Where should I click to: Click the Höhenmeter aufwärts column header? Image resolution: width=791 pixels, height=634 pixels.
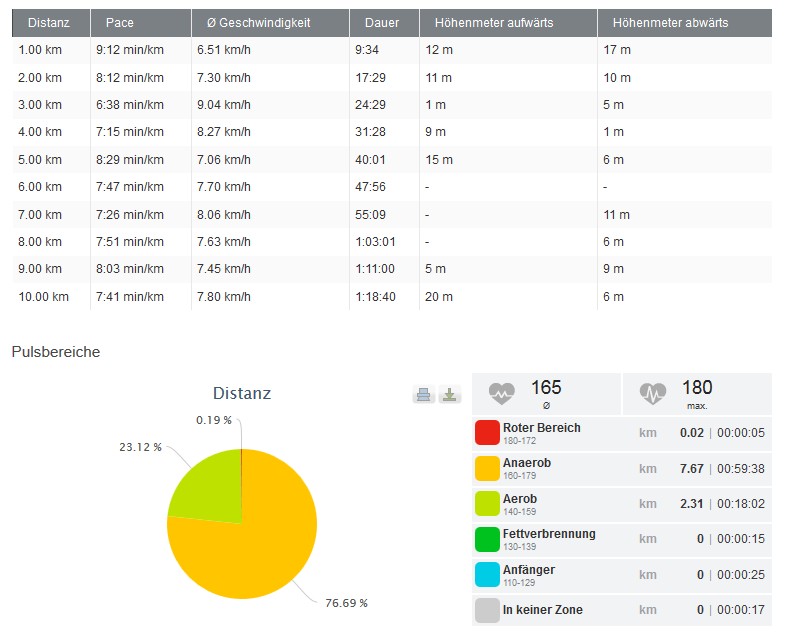coord(493,23)
